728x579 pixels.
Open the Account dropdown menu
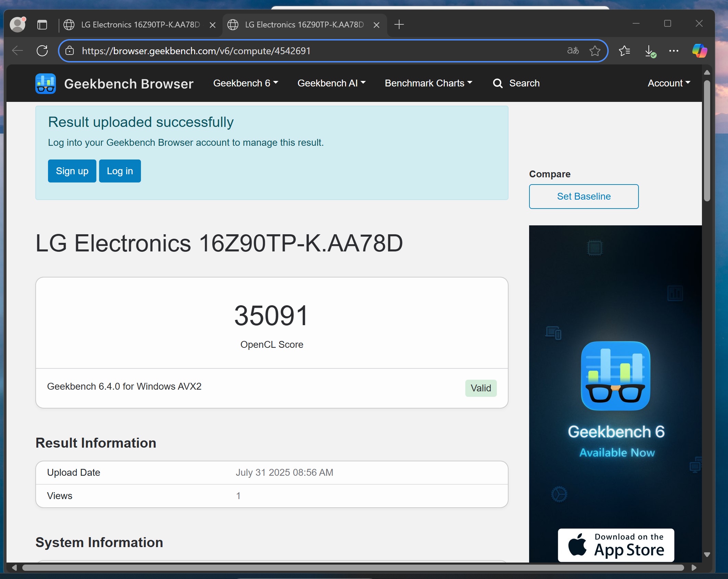(x=669, y=83)
